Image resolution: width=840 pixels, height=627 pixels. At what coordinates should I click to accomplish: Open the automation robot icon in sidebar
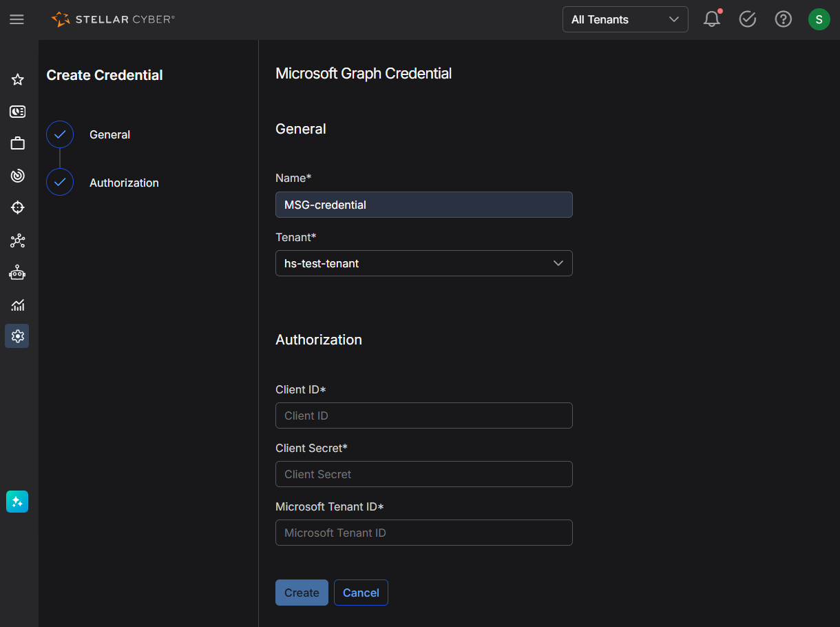click(18, 273)
